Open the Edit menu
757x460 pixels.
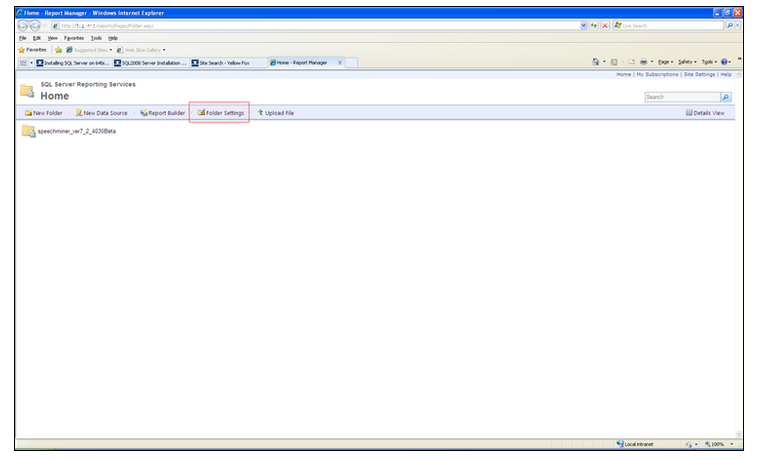pyautogui.click(x=37, y=38)
